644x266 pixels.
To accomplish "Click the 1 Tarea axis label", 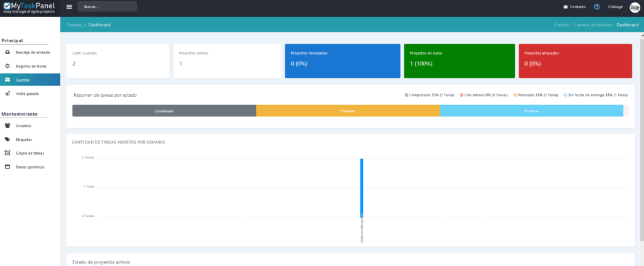I will point(88,186).
